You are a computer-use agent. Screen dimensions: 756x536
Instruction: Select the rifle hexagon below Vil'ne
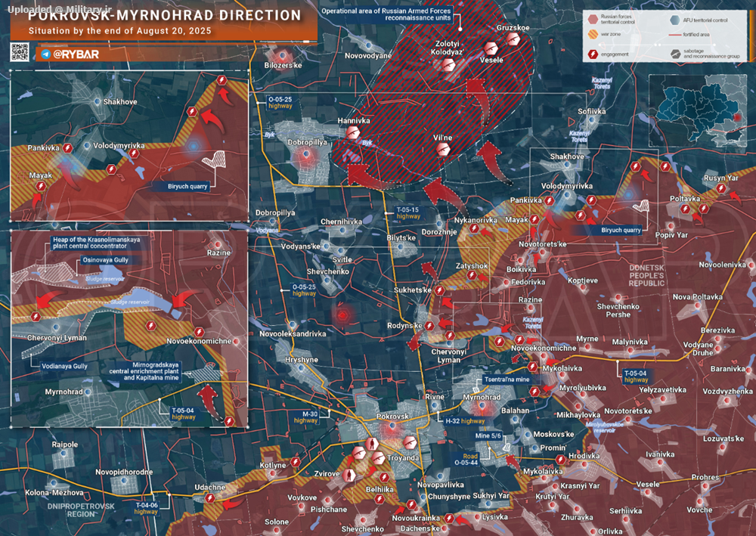click(442, 150)
